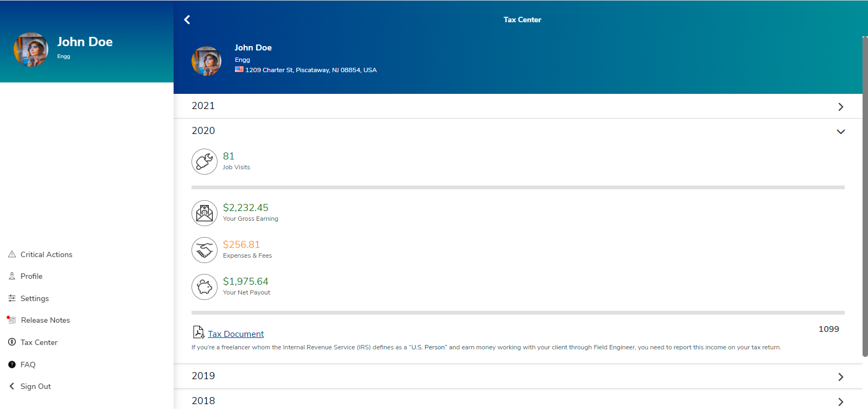The width and height of the screenshot is (868, 409).
Task: Open Critical Actions in the sidebar
Action: pos(46,254)
